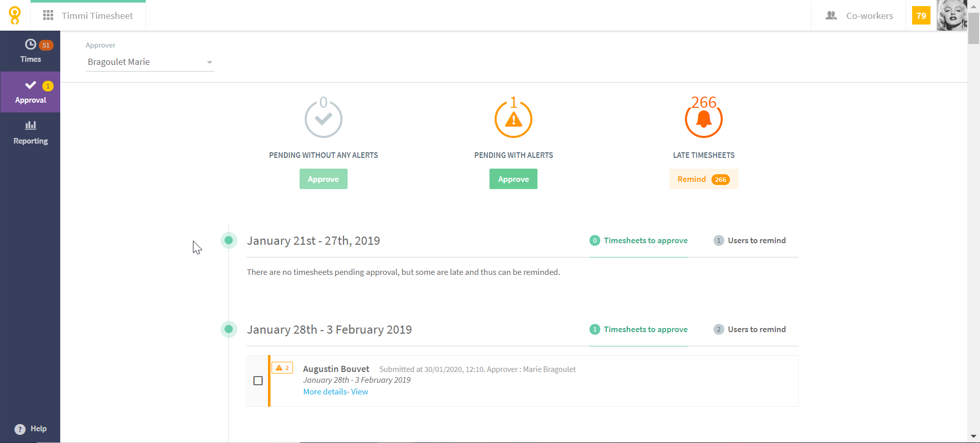Open the Reporting bar chart section
This screenshot has height=443, width=980.
click(30, 133)
